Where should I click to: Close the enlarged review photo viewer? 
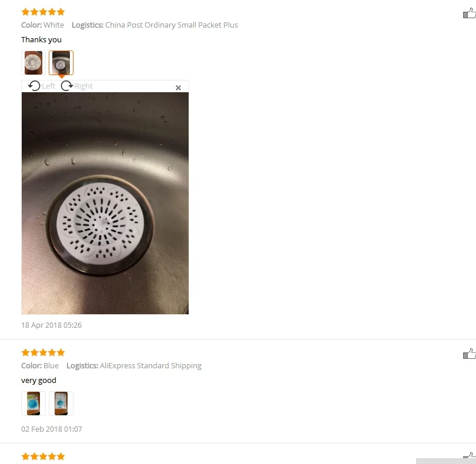[178, 88]
